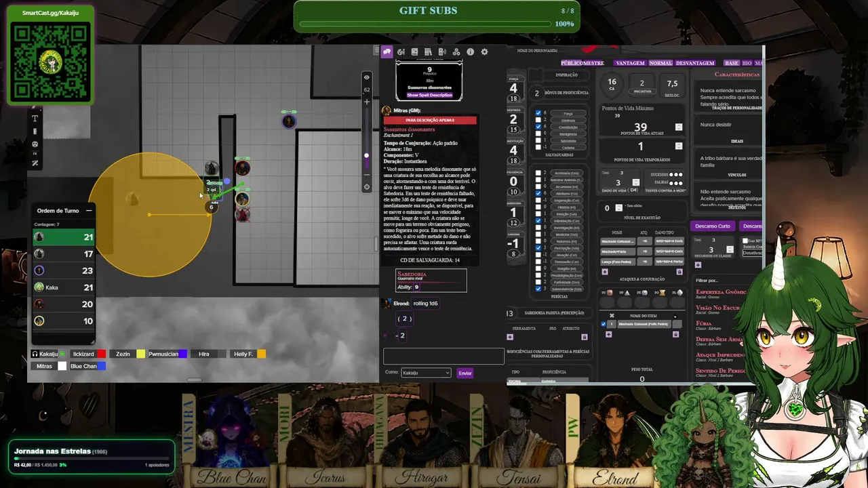This screenshot has height=488, width=868.
Task: Roll the Machado Colossal attack
Action: (x=618, y=241)
